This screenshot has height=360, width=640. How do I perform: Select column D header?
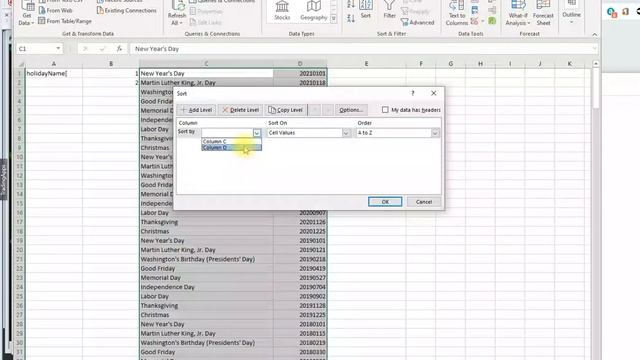click(300, 64)
